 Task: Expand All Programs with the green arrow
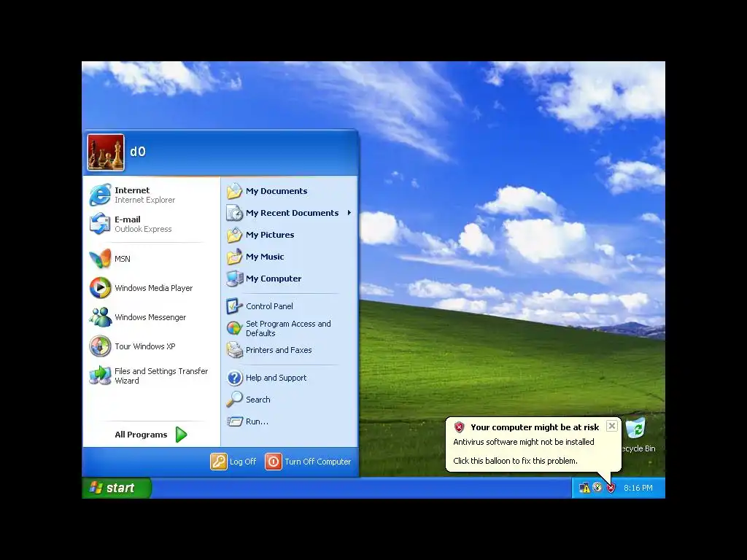tap(181, 435)
